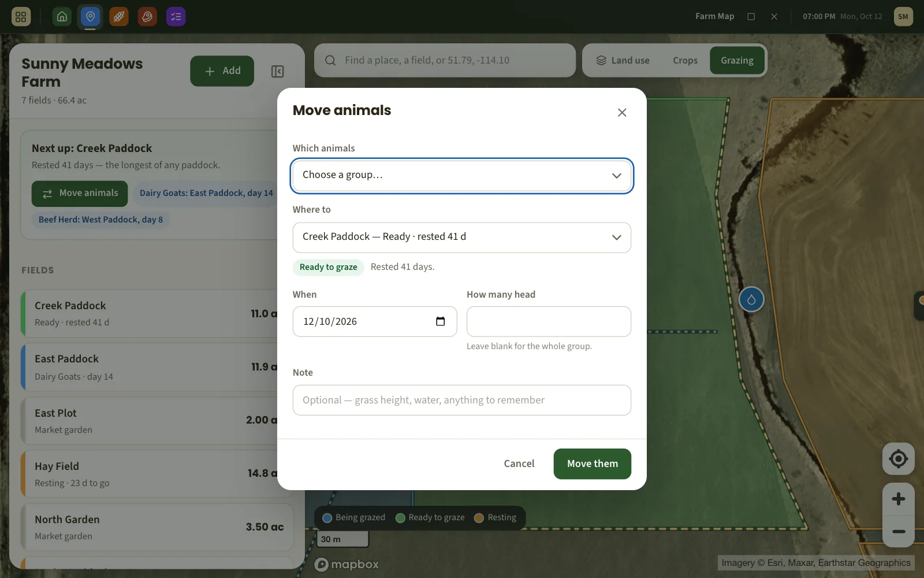Expand the Which animals group dropdown

click(462, 175)
